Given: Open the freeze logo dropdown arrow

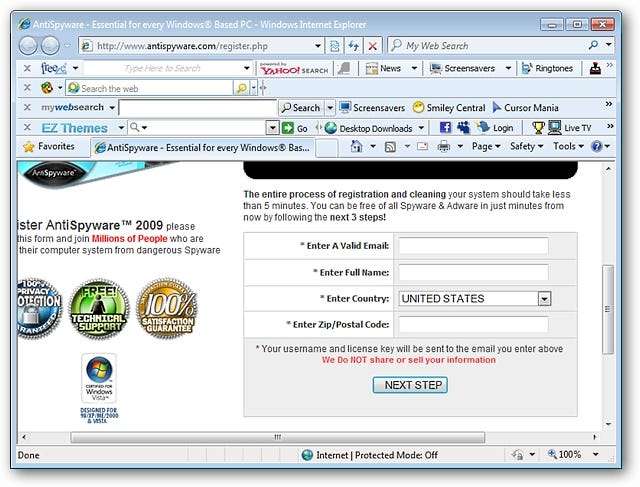Looking at the screenshot, I should (x=75, y=68).
